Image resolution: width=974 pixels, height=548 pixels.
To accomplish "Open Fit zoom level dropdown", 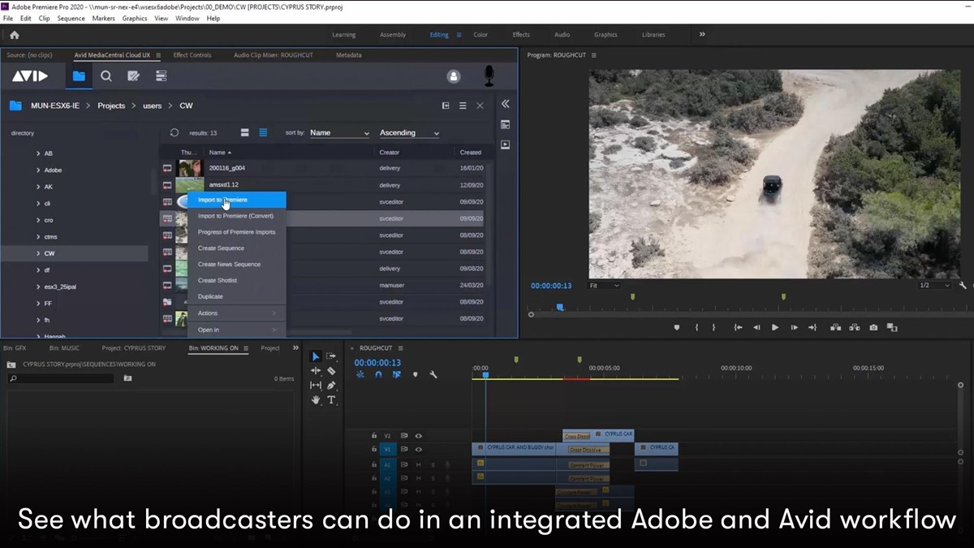I will [604, 286].
